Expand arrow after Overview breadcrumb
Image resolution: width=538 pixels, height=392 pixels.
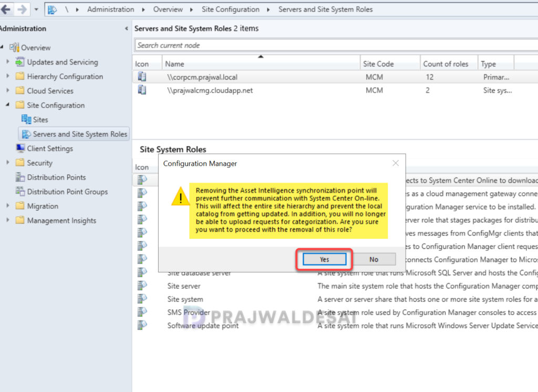point(191,9)
